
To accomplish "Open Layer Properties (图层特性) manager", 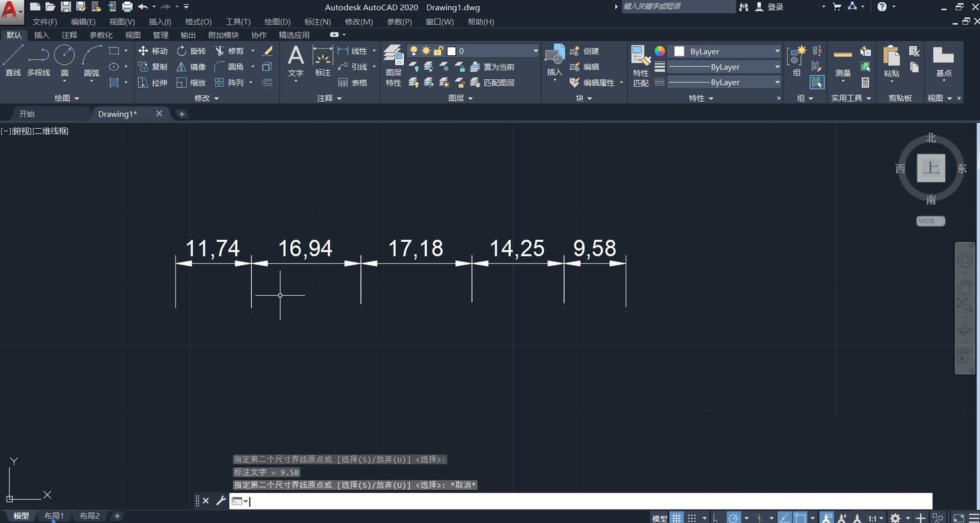I will coord(394,66).
